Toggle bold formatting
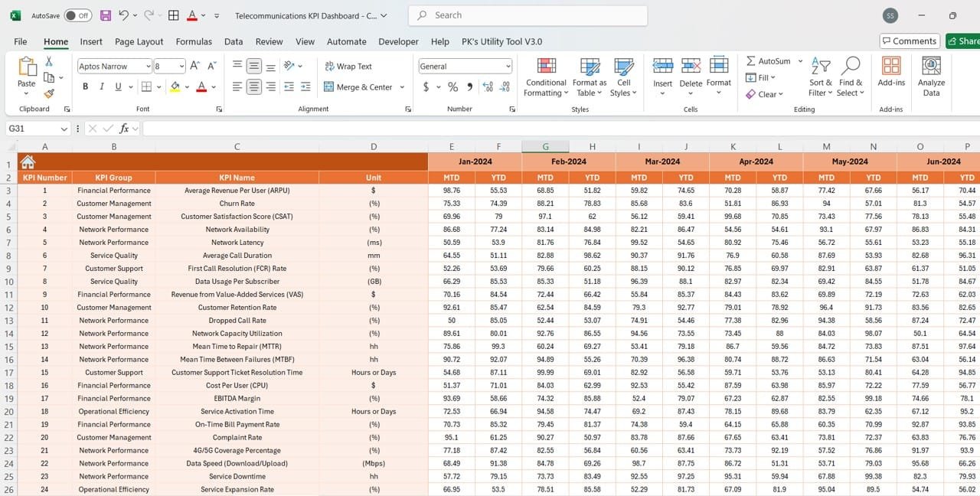 coord(85,87)
